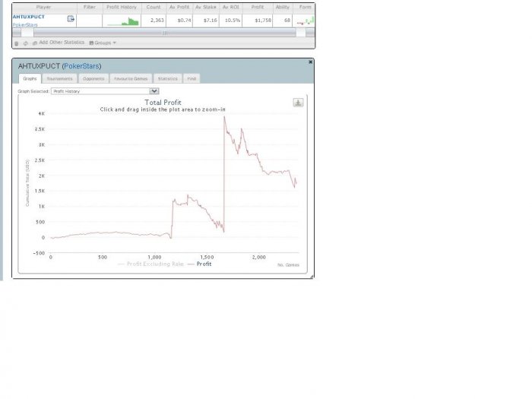Click the Av Stake column header
This screenshot has height=399, width=532.
click(206, 7)
